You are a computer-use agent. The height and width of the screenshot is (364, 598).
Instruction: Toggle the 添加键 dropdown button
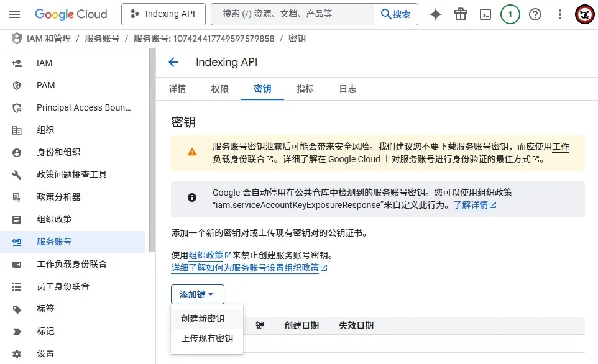tap(198, 294)
